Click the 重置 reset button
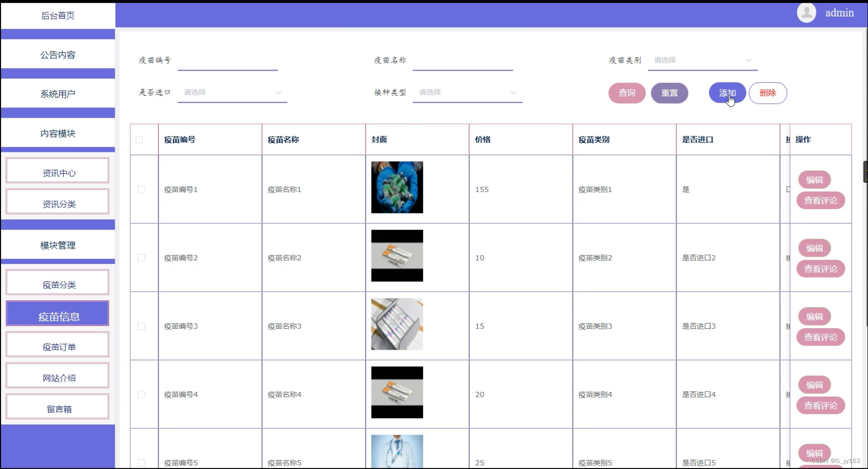Viewport: 868px width, 469px height. [x=669, y=93]
